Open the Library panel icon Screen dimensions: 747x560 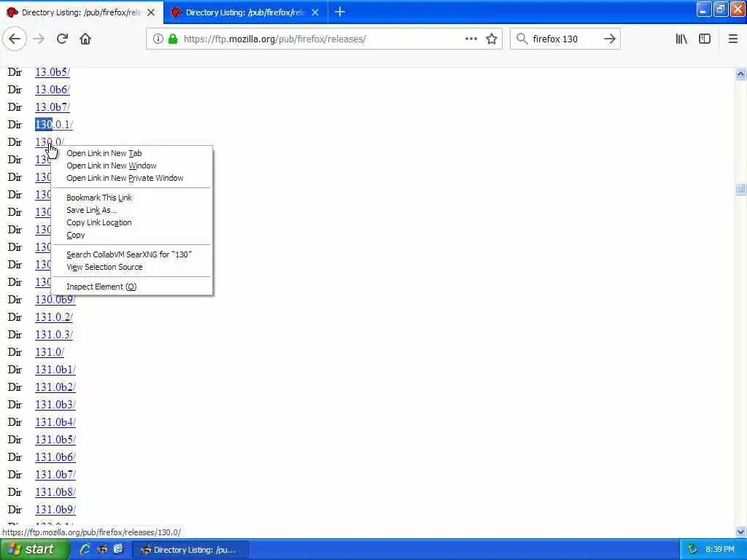click(x=681, y=39)
